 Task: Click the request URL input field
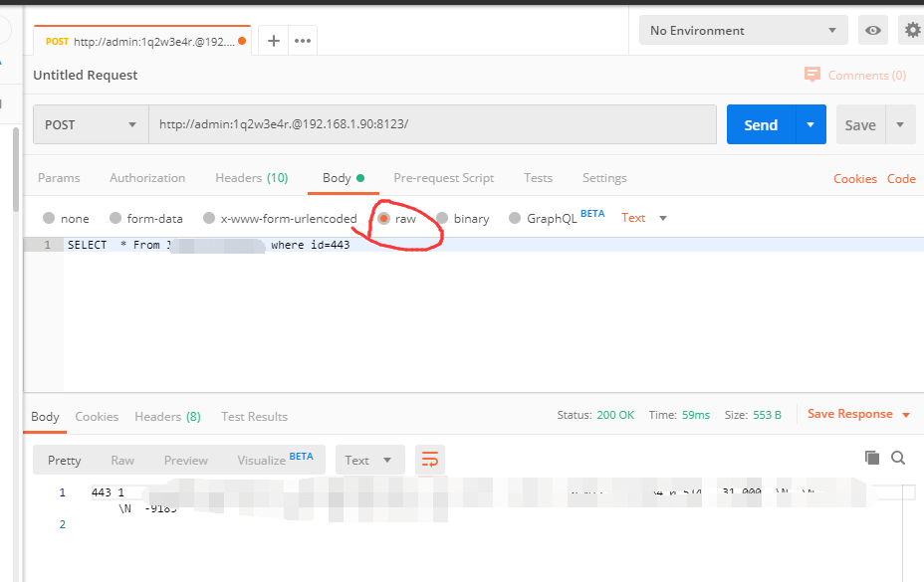[432, 125]
